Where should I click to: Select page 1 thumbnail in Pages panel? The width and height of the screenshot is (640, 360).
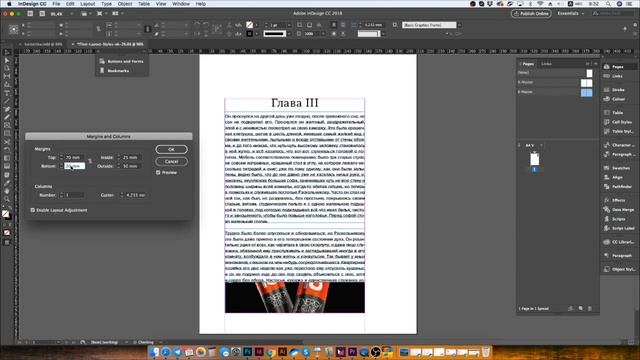(534, 158)
